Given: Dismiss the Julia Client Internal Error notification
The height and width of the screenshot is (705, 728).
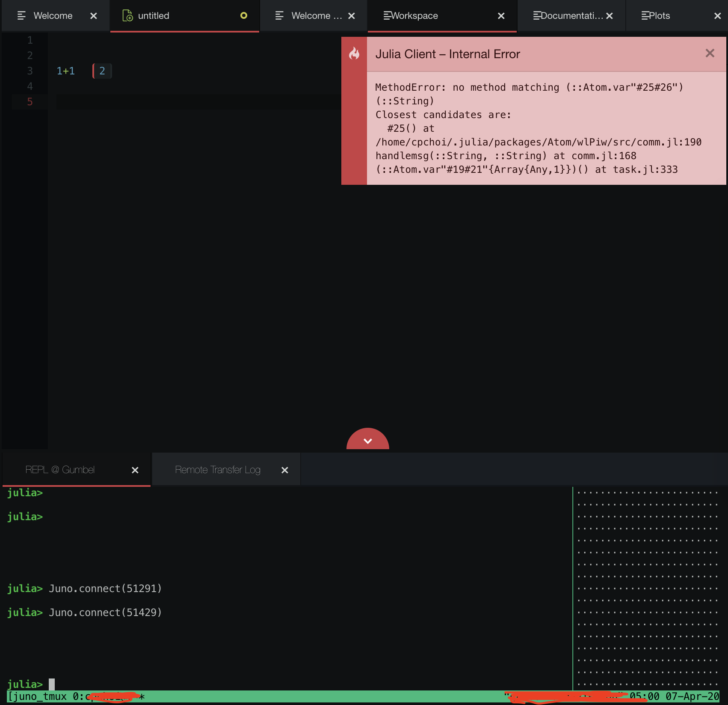Looking at the screenshot, I should point(710,53).
